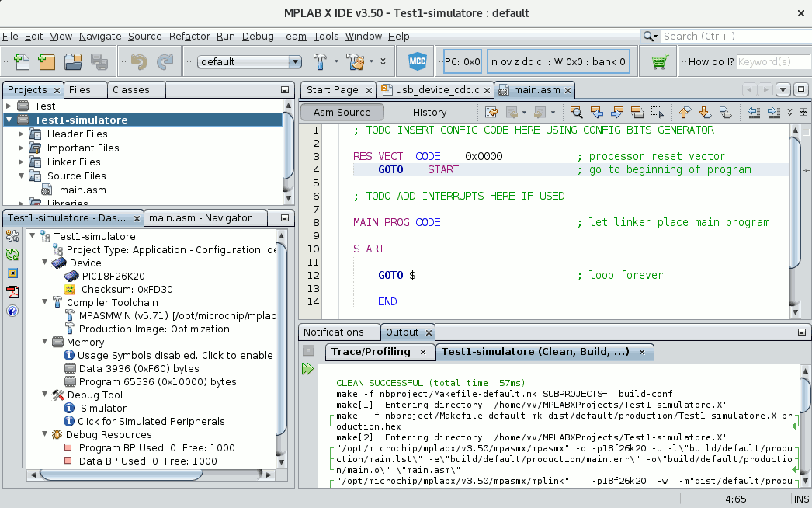The width and height of the screenshot is (812, 508).
Task: Launch MCC code configurator icon
Action: (418, 61)
